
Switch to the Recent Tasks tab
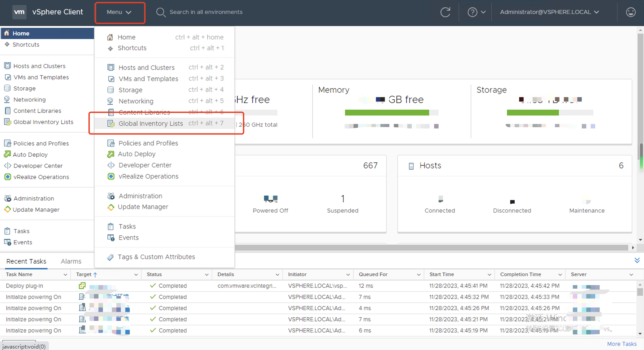point(26,261)
